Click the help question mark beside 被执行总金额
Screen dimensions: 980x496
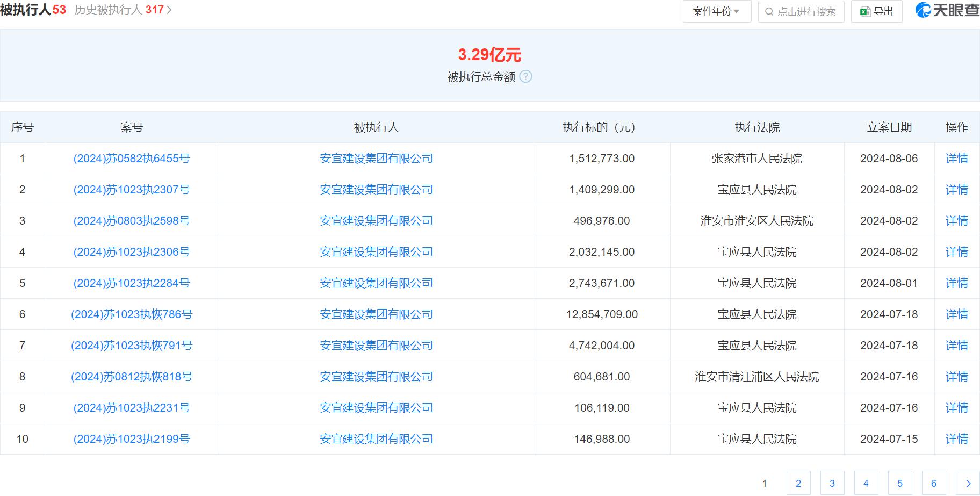[x=526, y=77]
